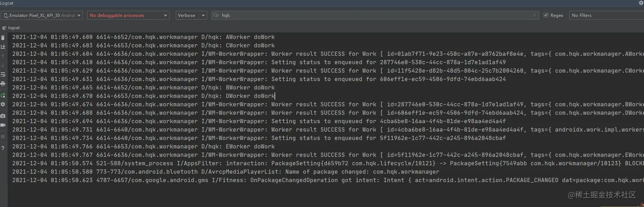
Task: Click the print icon in Logcat sidebar
Action: click(x=3, y=84)
